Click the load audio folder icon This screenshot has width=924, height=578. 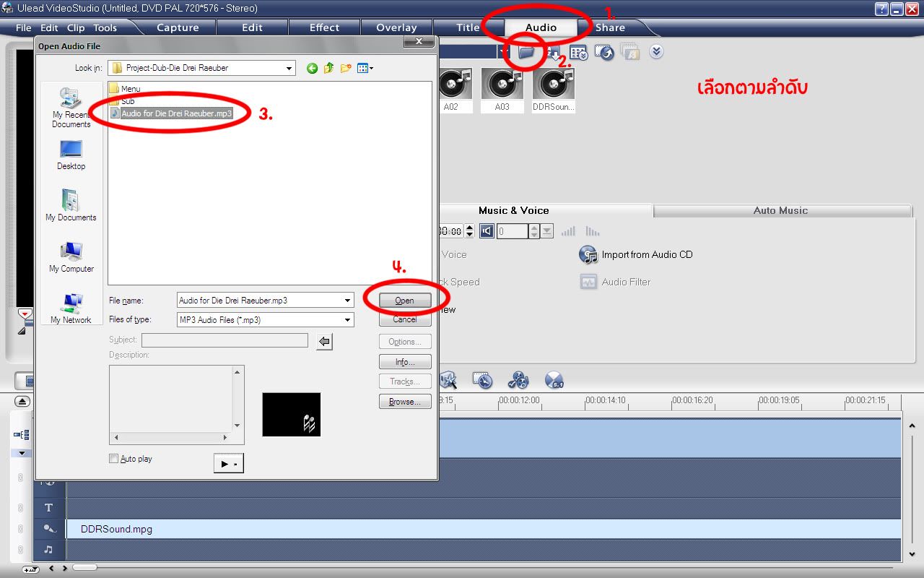[x=526, y=52]
